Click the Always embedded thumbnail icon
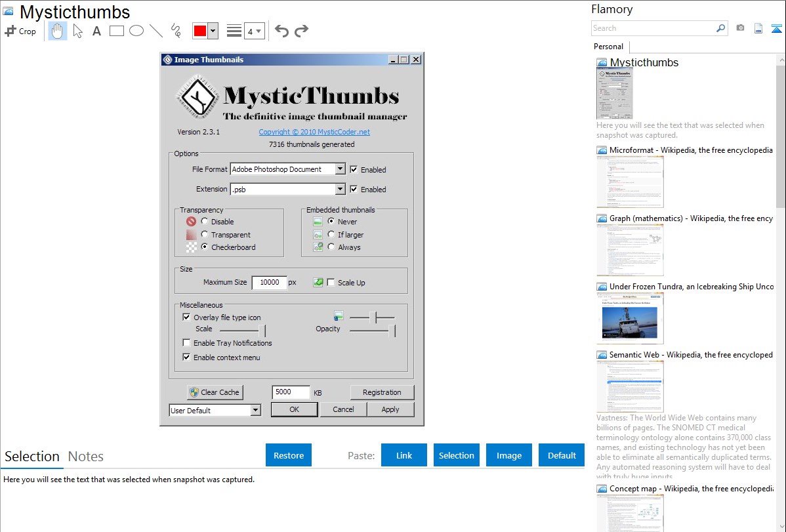Screen dimensions: 786x532 point(318,247)
